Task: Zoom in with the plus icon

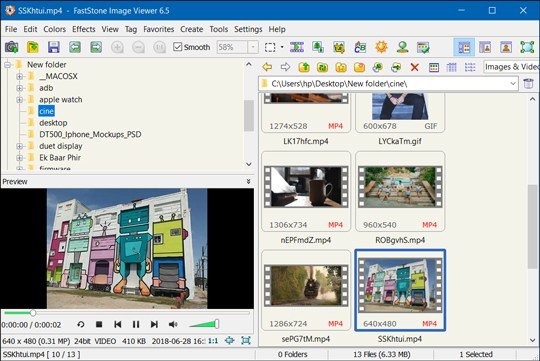Action: coord(117,47)
